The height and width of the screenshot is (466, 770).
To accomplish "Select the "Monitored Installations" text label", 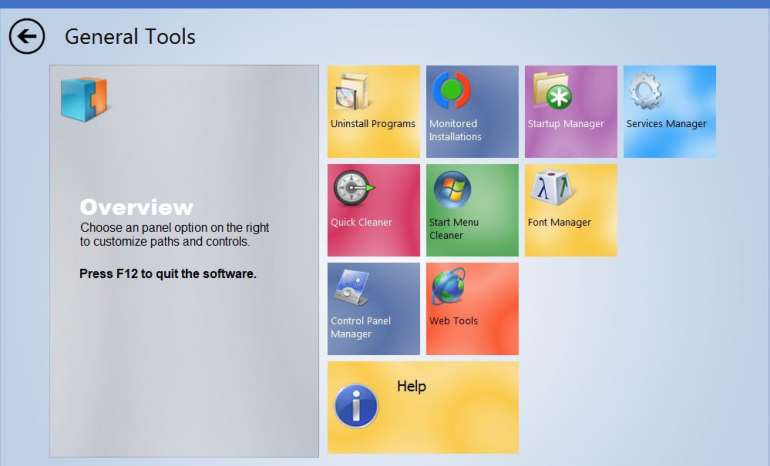I will 455,130.
